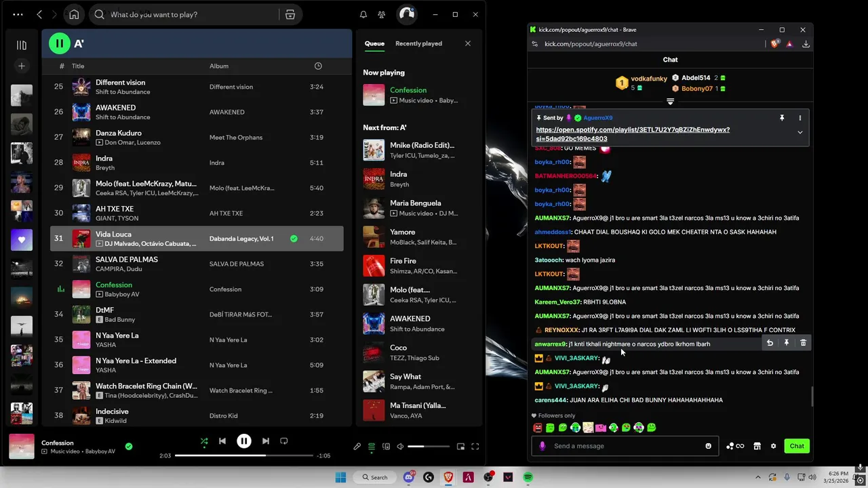Viewport: 868px width, 488px height.
Task: Open Babyboy AV artist link in player bar
Action: click(x=100, y=451)
